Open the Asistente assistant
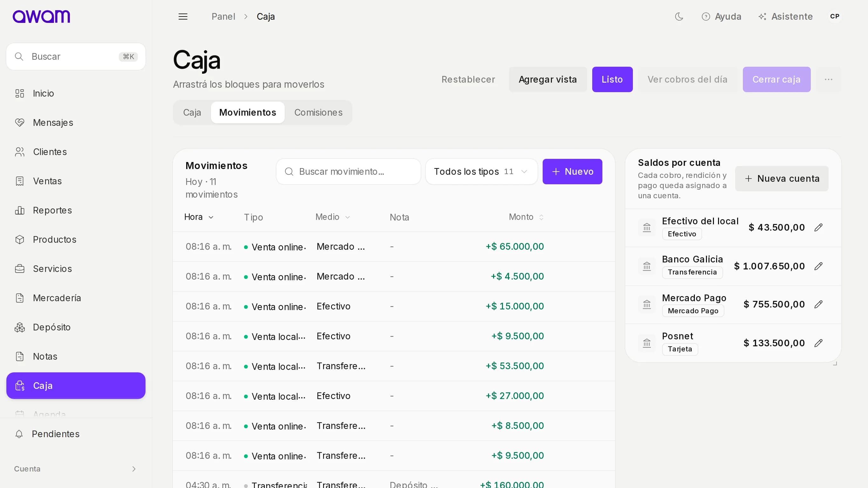 tap(785, 17)
